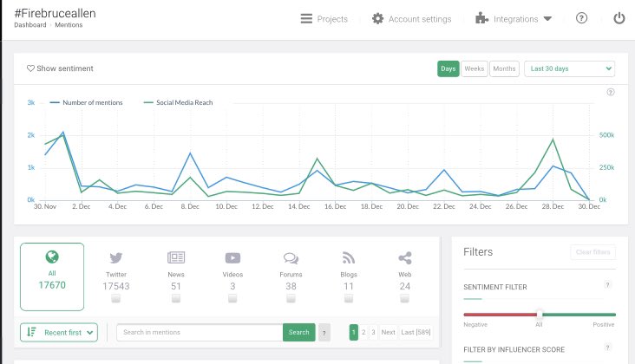Viewport: 635px width, 364px height.
Task: Click the Next page button
Action: 388,333
